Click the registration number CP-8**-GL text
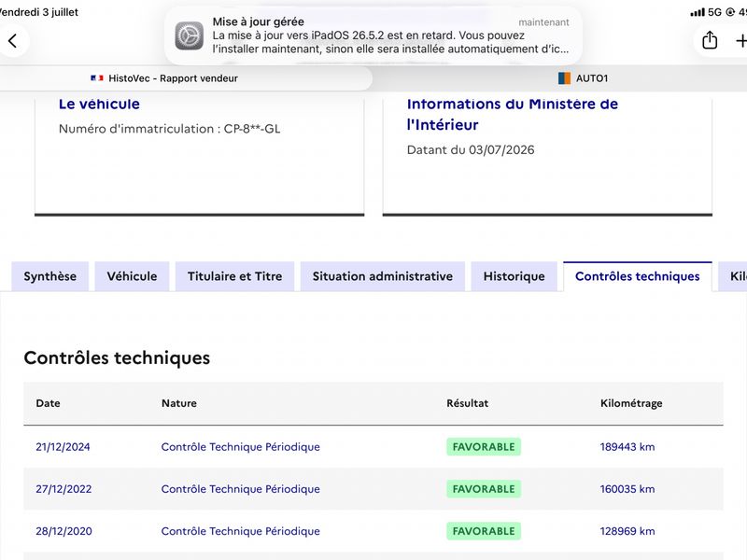The image size is (747, 560). (x=252, y=129)
